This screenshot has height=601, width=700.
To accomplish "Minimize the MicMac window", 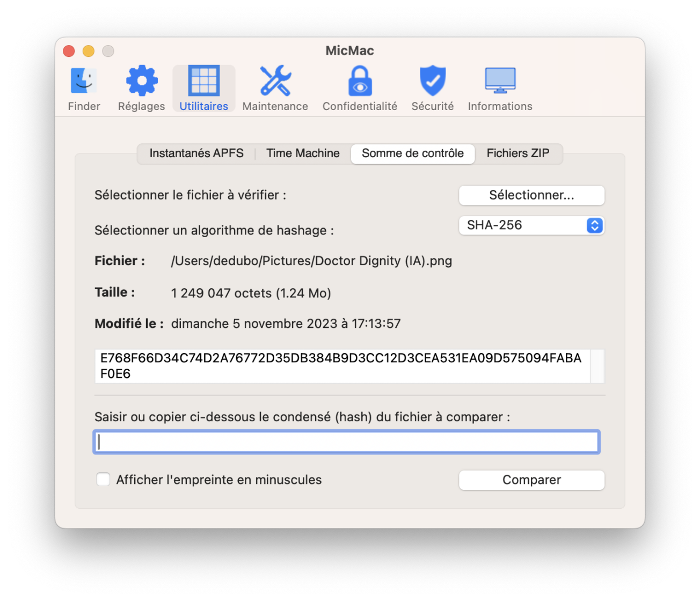I will (89, 51).
